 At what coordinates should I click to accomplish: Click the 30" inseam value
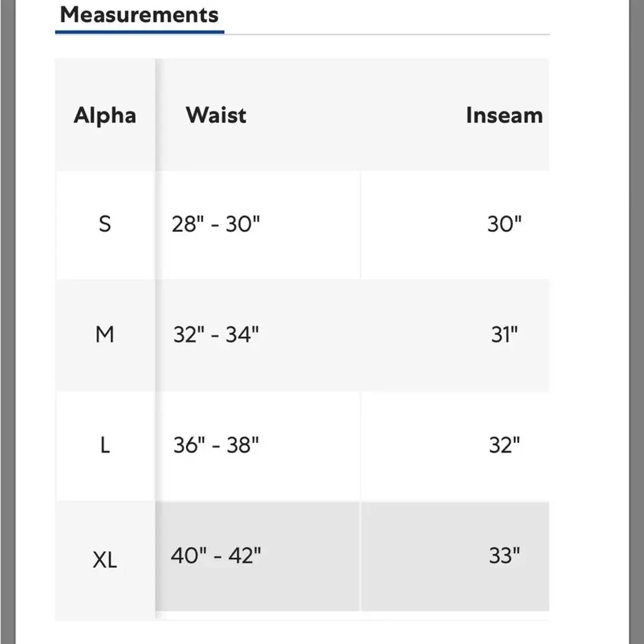(x=504, y=224)
